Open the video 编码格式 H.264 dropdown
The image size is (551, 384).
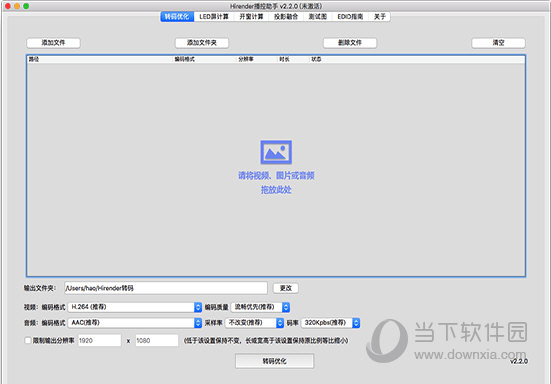tap(135, 307)
